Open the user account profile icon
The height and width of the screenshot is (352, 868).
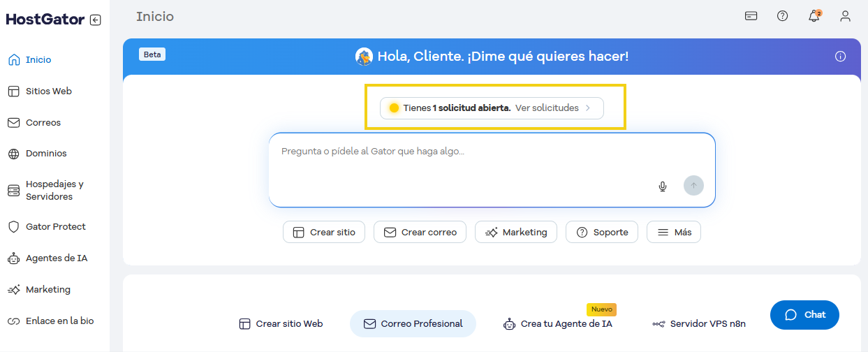pos(846,16)
